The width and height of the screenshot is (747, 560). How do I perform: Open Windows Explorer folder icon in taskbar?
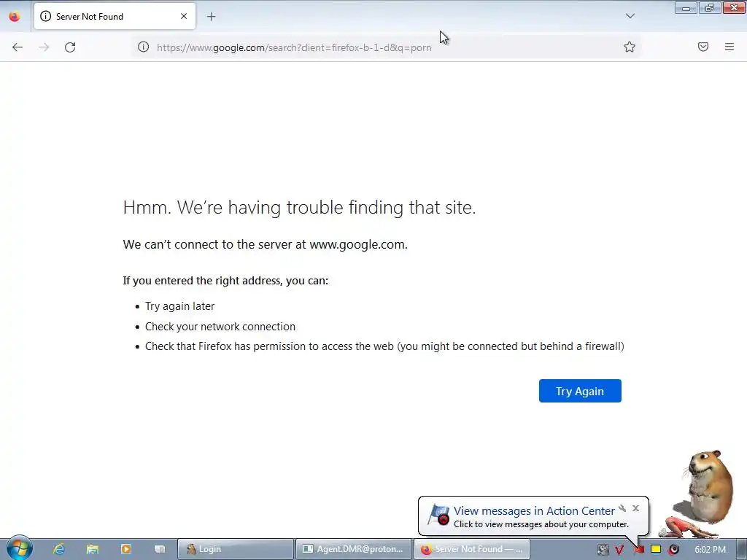pyautogui.click(x=93, y=549)
